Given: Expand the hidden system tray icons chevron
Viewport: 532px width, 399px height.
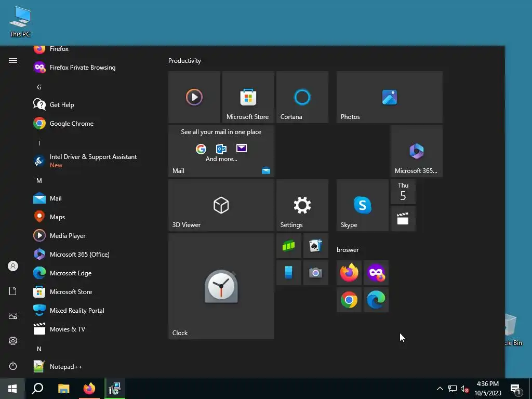Looking at the screenshot, I should [440, 389].
